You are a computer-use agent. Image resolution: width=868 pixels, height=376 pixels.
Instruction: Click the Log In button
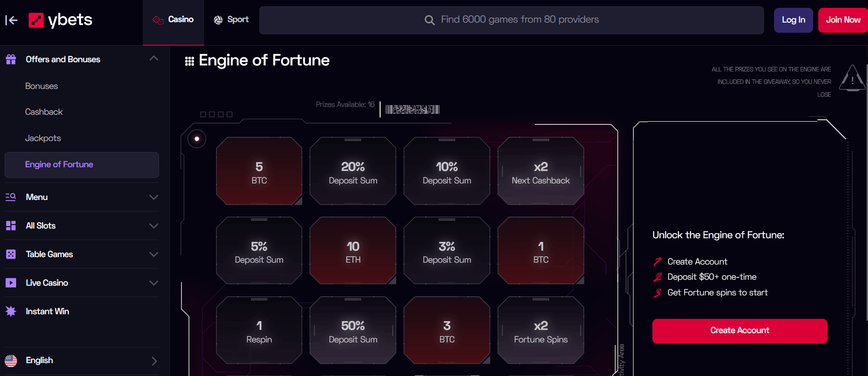pyautogui.click(x=793, y=20)
